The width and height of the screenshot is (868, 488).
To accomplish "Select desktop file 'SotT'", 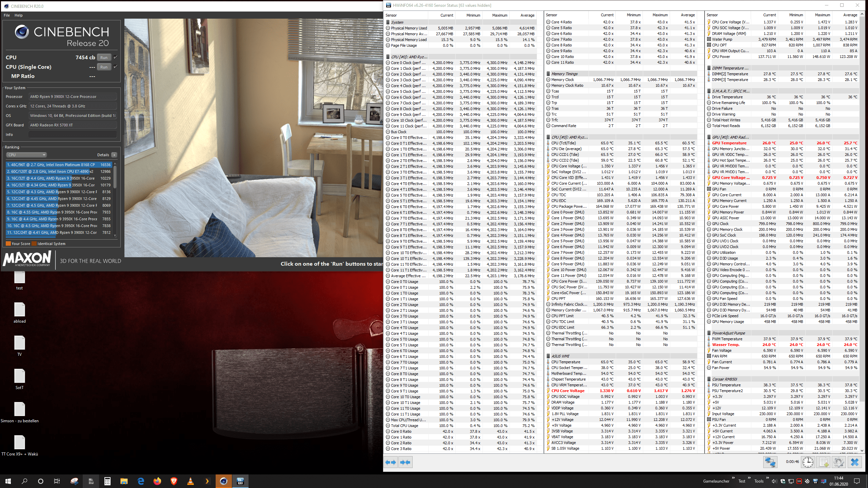I will tap(20, 379).
